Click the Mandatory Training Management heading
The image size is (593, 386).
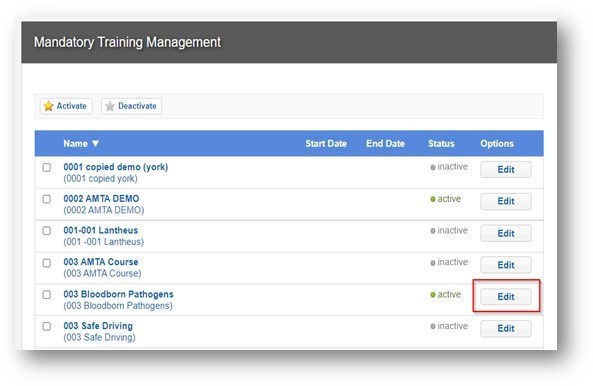[x=127, y=42]
